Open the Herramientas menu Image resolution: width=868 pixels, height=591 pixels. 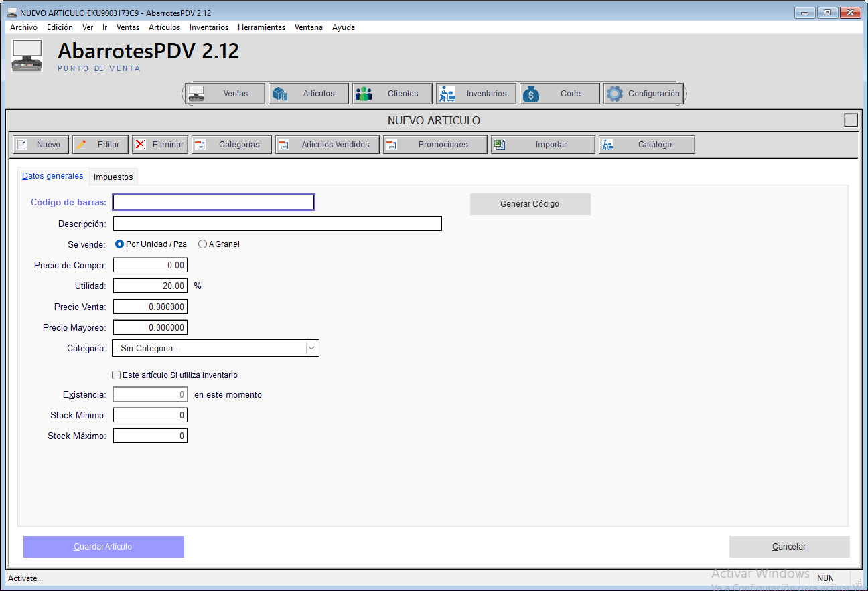tap(261, 27)
